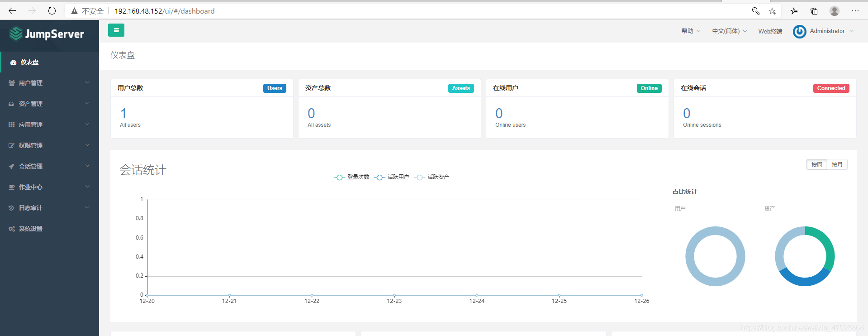This screenshot has width=868, height=336.
Task: Click the All assets count 0
Action: coord(311,113)
